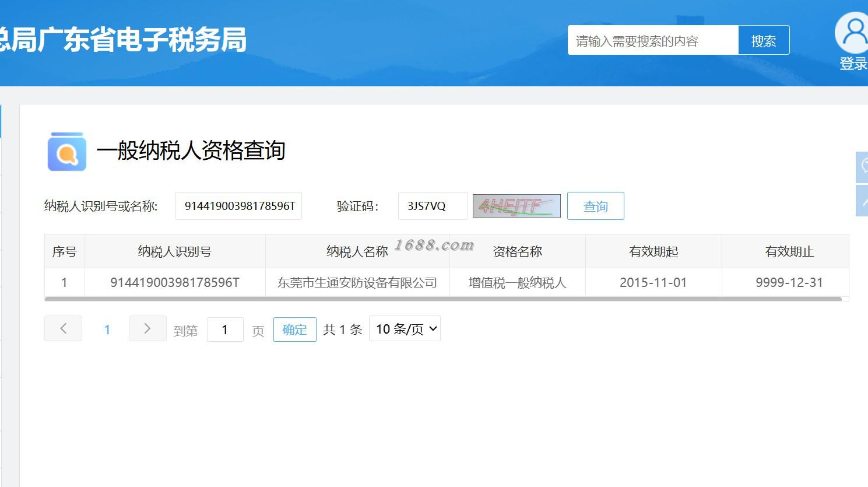This screenshot has height=487, width=868.
Task: Click the 一般纳税人资格查询 page heading
Action: 191,150
